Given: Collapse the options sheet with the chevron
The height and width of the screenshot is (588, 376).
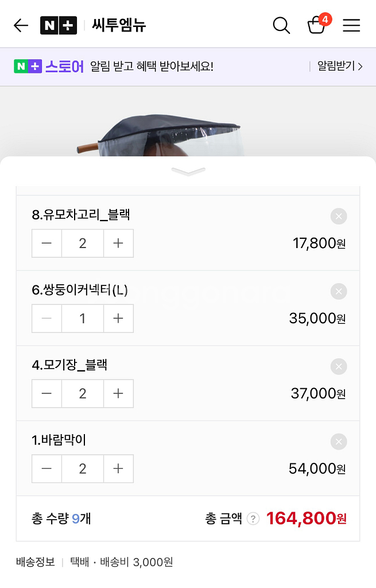Looking at the screenshot, I should [188, 171].
